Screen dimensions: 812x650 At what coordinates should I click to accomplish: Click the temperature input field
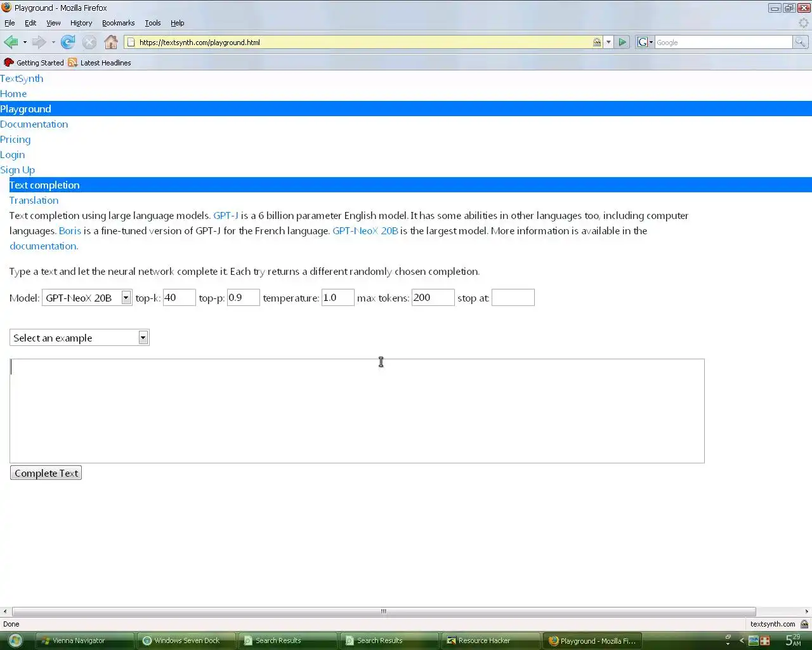pyautogui.click(x=338, y=298)
